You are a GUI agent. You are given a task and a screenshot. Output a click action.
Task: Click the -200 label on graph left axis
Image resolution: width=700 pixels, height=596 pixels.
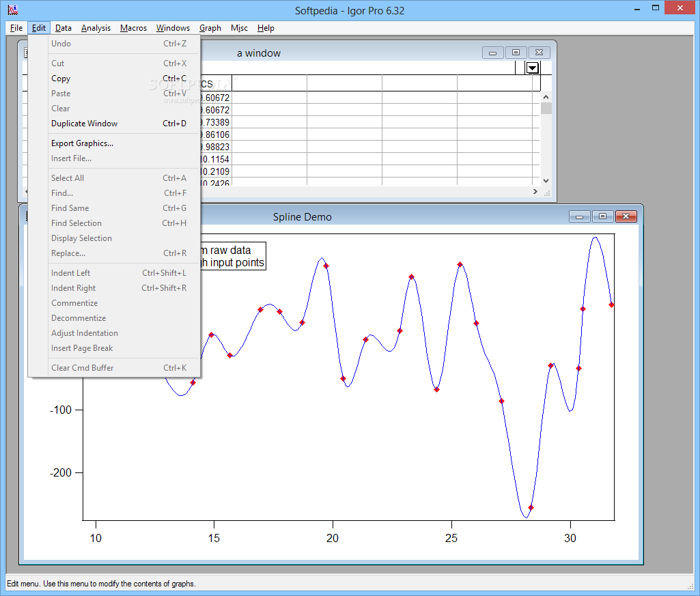point(60,473)
